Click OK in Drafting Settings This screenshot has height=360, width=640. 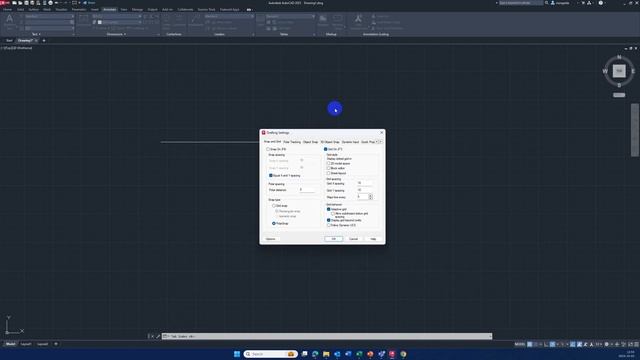click(333, 239)
